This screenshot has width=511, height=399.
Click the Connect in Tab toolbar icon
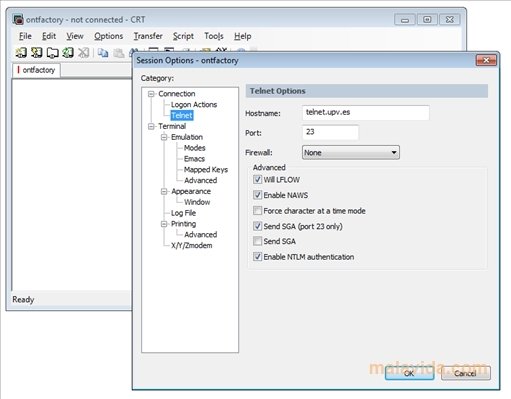(52, 52)
